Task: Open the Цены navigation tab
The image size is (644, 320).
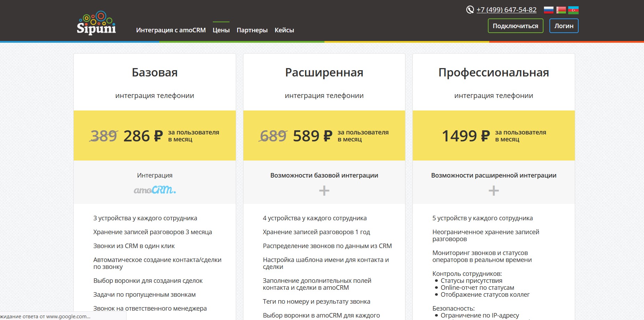Action: point(221,30)
